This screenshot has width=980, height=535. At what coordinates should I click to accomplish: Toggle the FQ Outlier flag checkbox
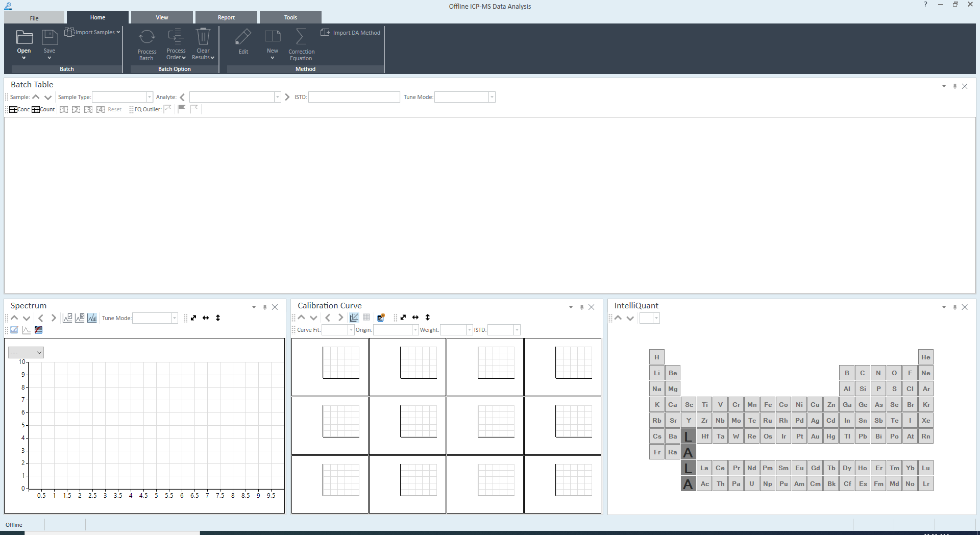pyautogui.click(x=167, y=109)
